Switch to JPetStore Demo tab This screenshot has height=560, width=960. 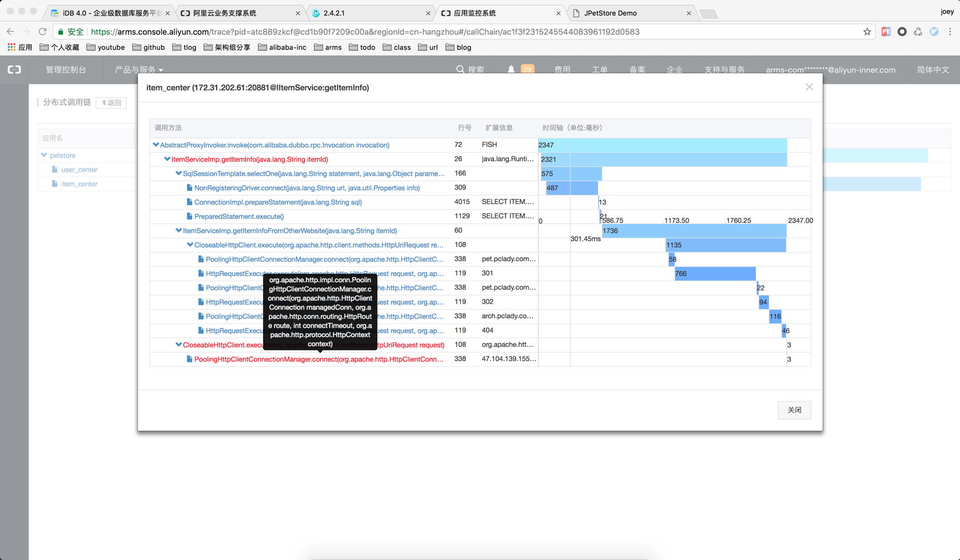coord(632,13)
